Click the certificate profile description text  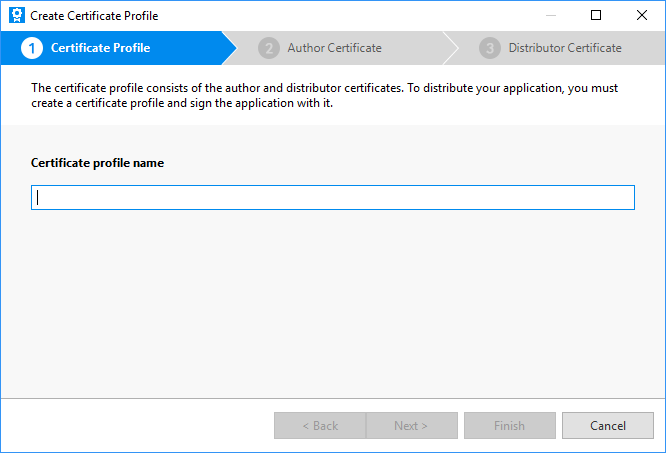pyautogui.click(x=325, y=96)
